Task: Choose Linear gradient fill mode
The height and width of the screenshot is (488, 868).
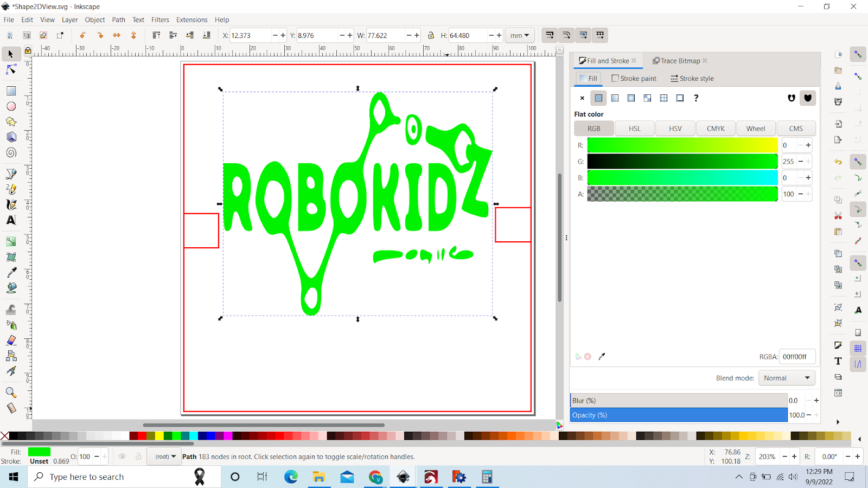Action: 615,98
